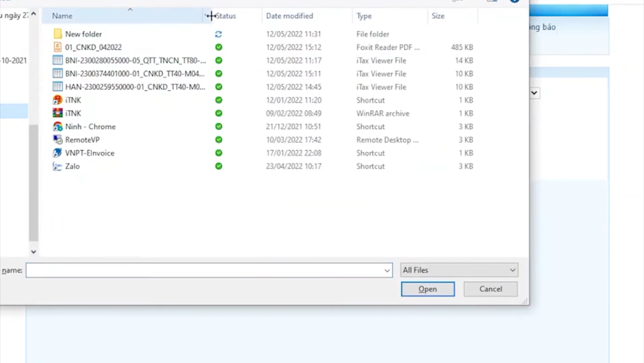Select file BNI-2300280055000-05_QTT_TNCN_TT80
This screenshot has height=363, width=644.
(136, 60)
